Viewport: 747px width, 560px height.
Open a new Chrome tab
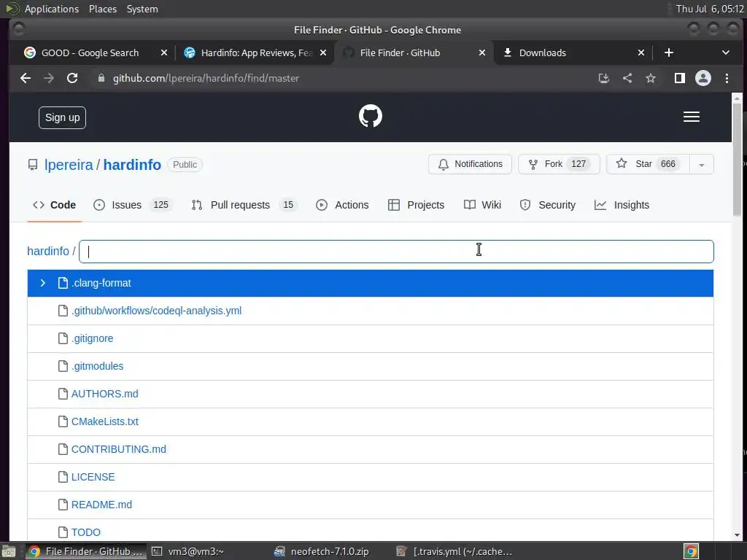[x=669, y=52]
